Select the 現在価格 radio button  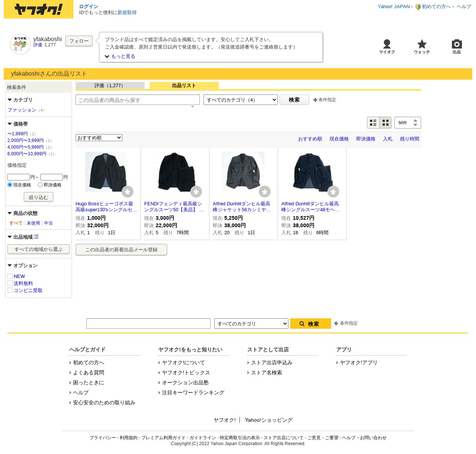click(10, 185)
